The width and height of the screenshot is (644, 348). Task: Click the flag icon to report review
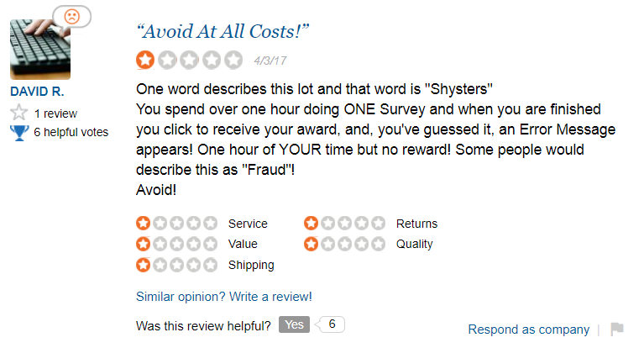tap(617, 329)
